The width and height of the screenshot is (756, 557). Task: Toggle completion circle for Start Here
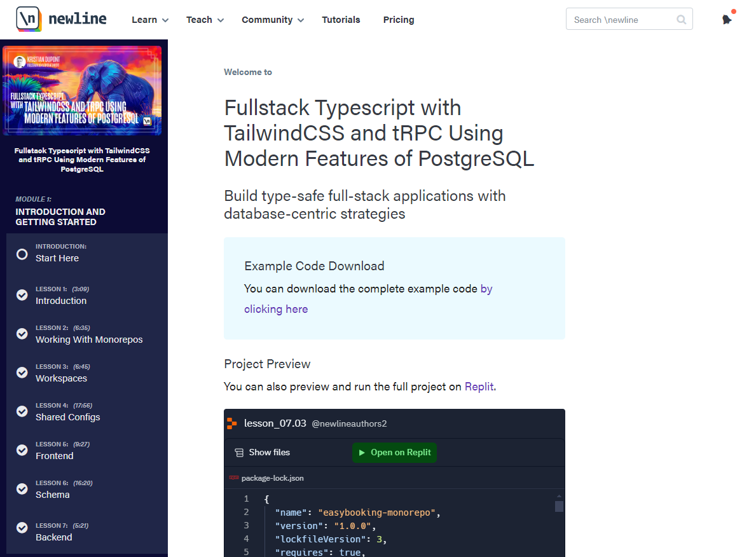click(22, 254)
